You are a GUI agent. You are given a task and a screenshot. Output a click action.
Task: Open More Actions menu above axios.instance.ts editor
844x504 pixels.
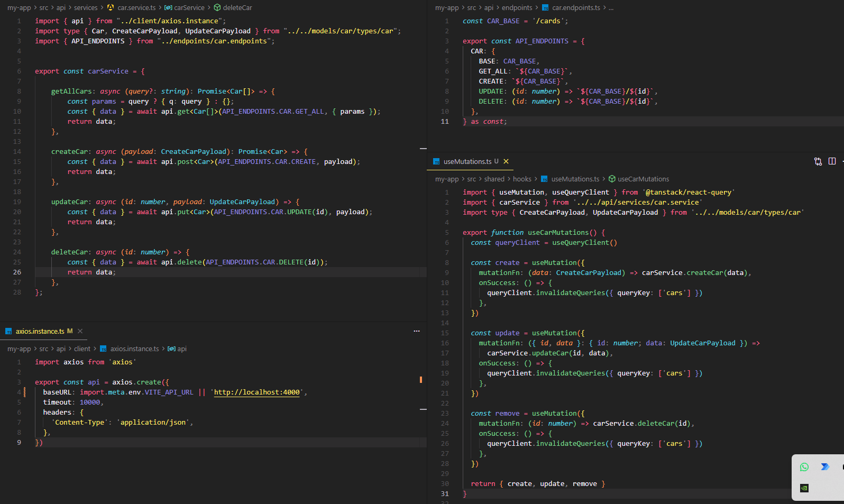click(417, 331)
